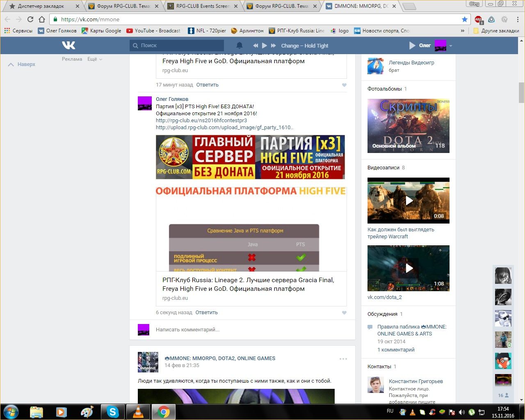This screenshot has height=420, width=525.
Task: Open the Chrome three-dot menu
Action: [518, 19]
